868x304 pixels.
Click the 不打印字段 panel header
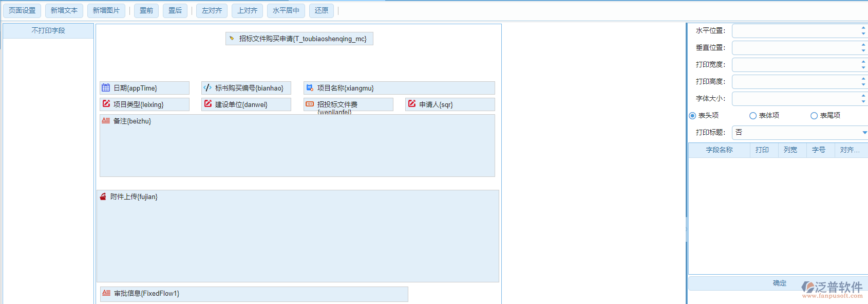click(x=48, y=30)
